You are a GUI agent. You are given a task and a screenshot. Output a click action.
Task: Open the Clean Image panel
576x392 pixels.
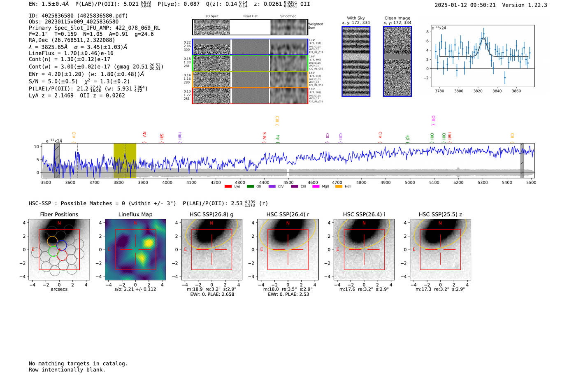point(397,61)
